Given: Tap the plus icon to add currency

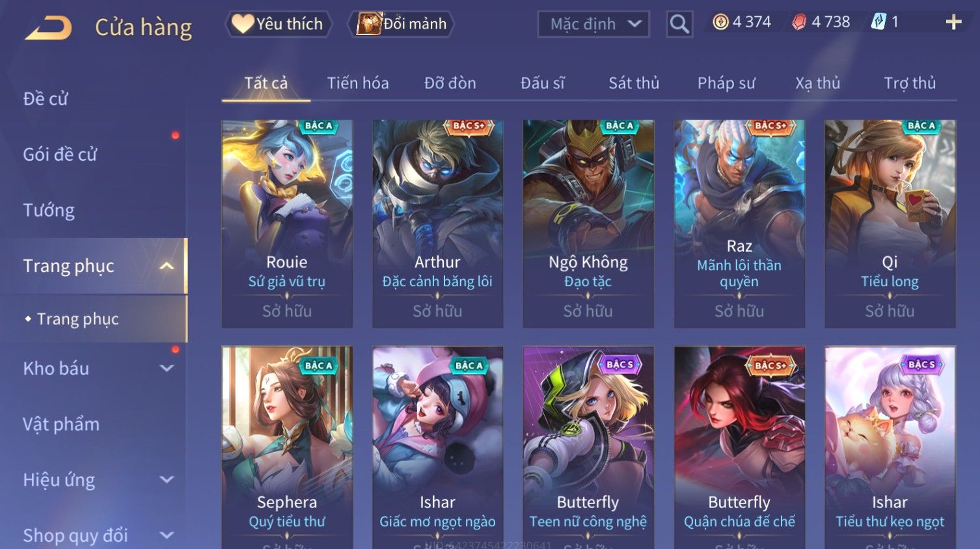Looking at the screenshot, I should coord(953,22).
